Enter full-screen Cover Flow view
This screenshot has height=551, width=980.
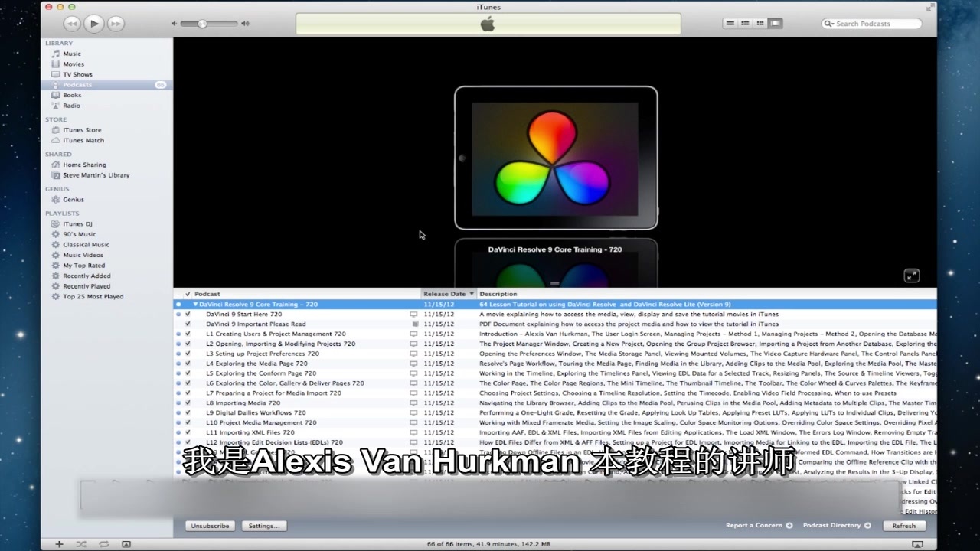coord(911,275)
